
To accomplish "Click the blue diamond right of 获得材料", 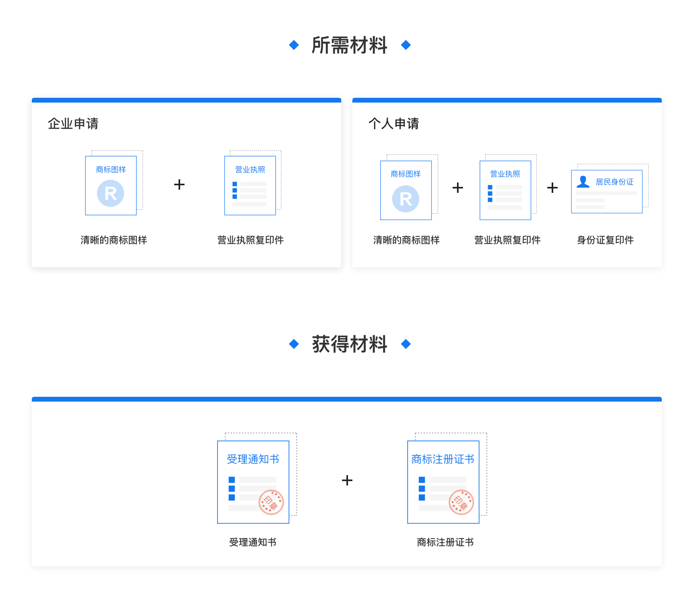I will click(406, 344).
